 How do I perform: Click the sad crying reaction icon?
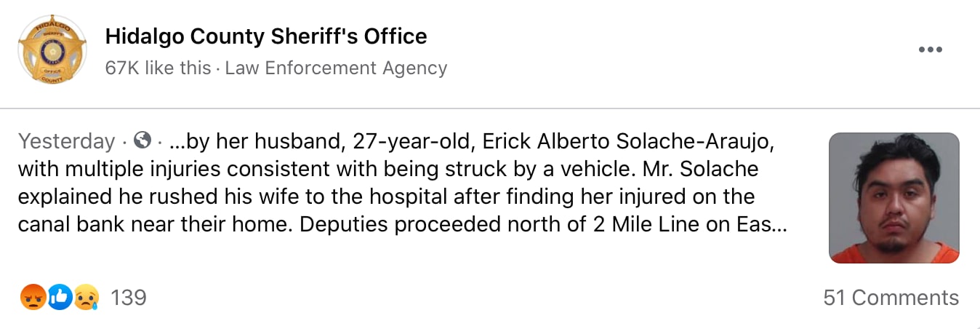coord(87,297)
